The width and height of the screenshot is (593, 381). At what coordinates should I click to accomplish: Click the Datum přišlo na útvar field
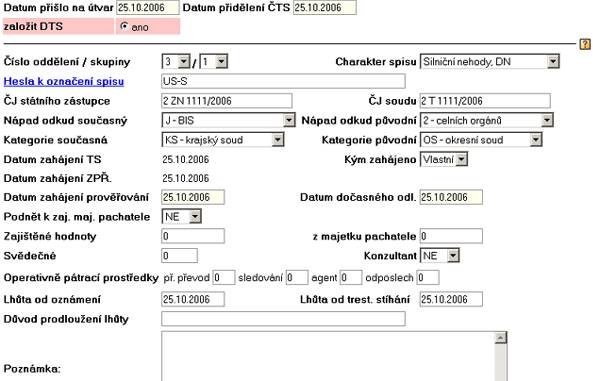148,8
